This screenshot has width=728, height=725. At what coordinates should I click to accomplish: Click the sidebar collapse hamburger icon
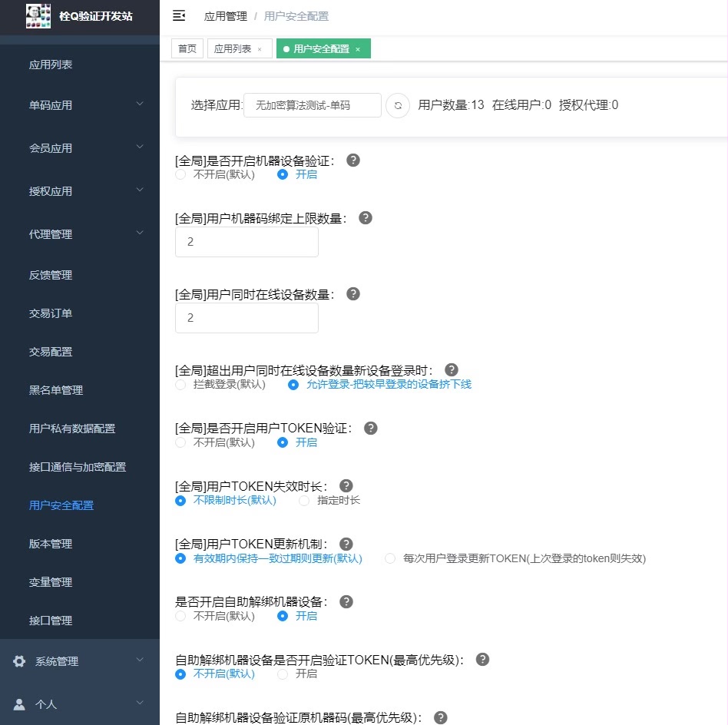(179, 16)
